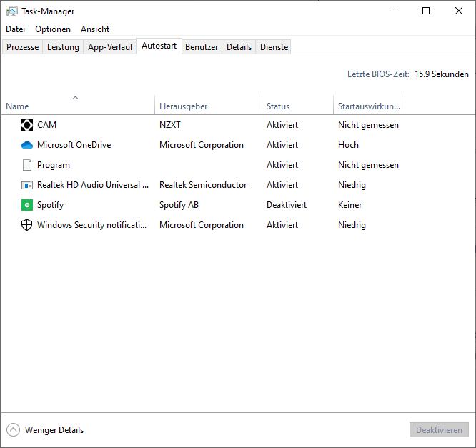
Task: Switch to the Details tab
Action: [x=239, y=47]
